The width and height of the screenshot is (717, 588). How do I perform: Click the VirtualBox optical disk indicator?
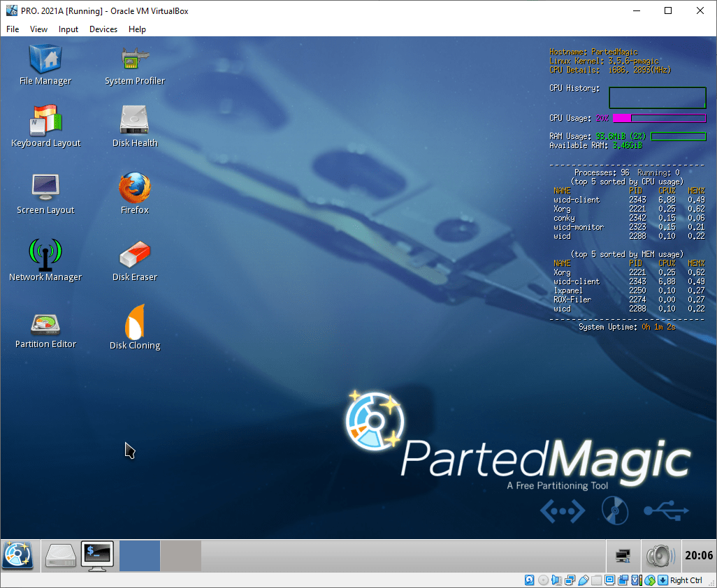(543, 580)
